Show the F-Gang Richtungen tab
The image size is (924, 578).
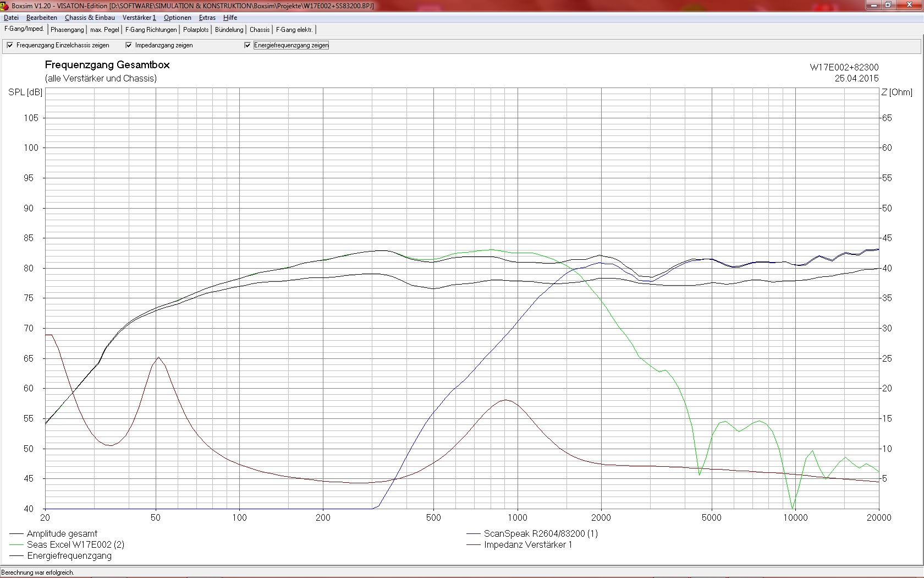click(151, 30)
